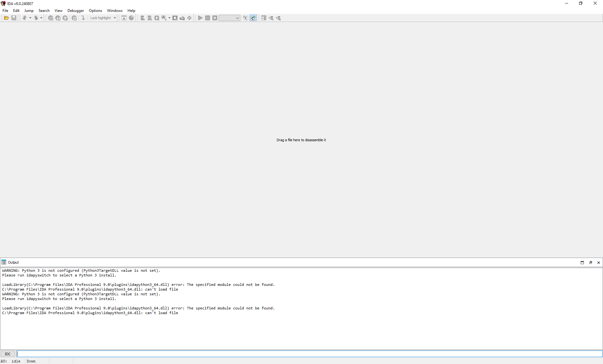This screenshot has height=364, width=603.
Task: Click the search next arrow toolbar icon
Action: 74,18
